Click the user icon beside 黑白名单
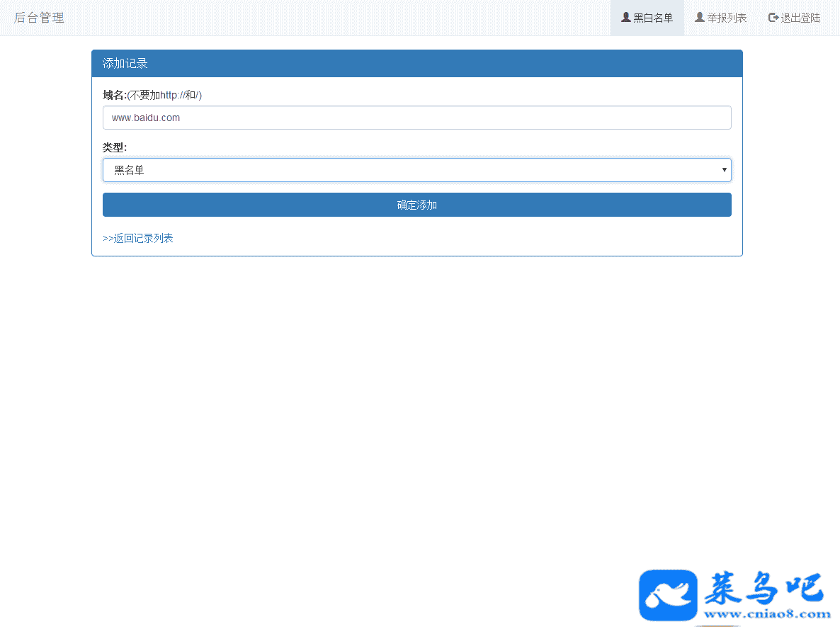This screenshot has width=840, height=629. pyautogui.click(x=625, y=17)
